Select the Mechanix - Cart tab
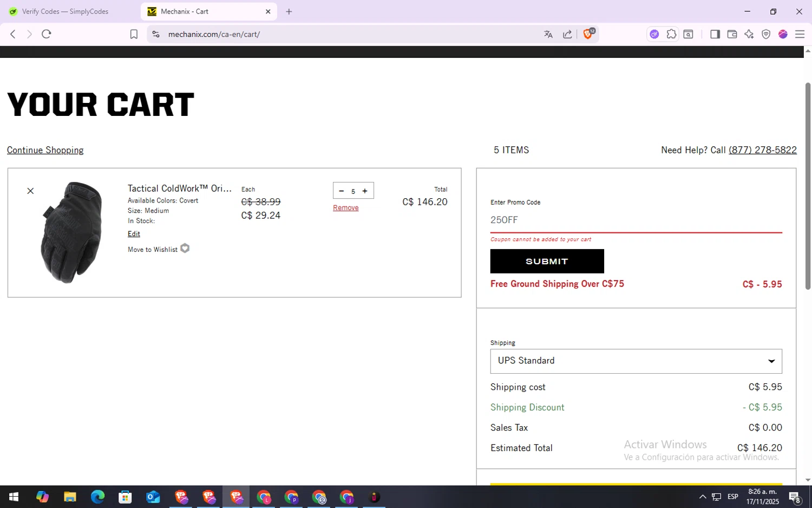812x508 pixels. point(208,11)
